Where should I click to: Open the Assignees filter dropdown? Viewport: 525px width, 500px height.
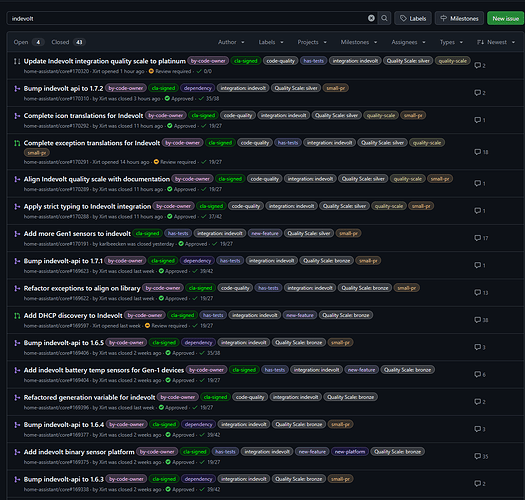point(408,42)
